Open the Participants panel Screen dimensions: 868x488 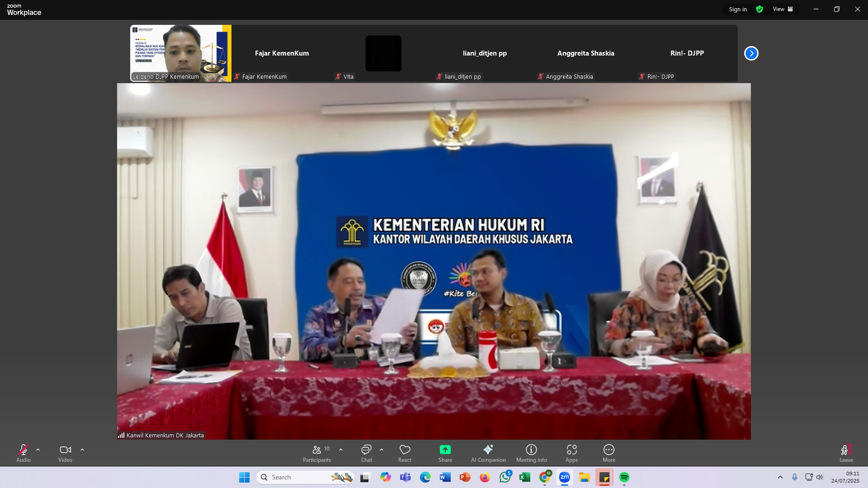click(317, 453)
